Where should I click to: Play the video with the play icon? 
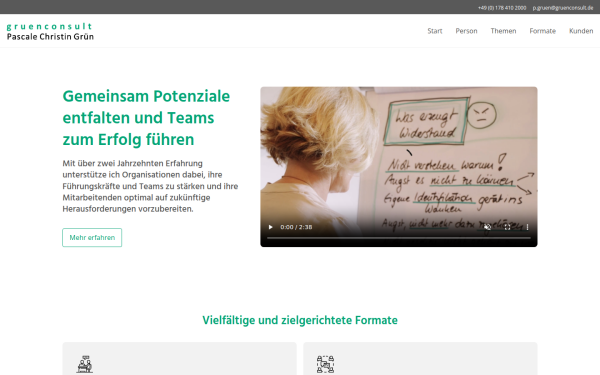coord(271,227)
